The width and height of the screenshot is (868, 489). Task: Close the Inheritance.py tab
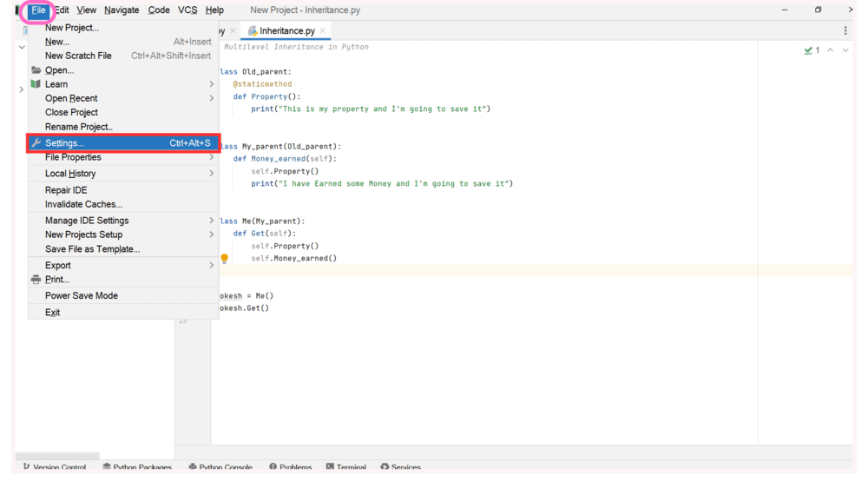click(x=323, y=31)
